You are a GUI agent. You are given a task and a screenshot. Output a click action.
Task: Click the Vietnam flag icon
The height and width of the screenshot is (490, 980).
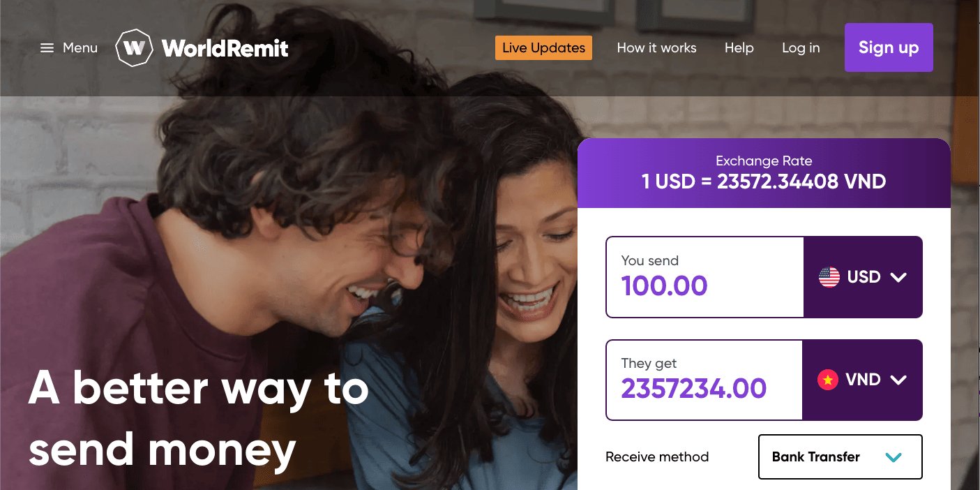click(828, 380)
